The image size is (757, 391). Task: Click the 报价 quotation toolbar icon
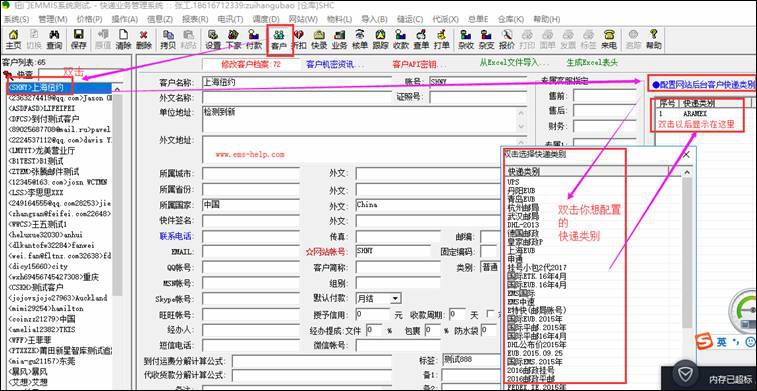click(x=506, y=40)
